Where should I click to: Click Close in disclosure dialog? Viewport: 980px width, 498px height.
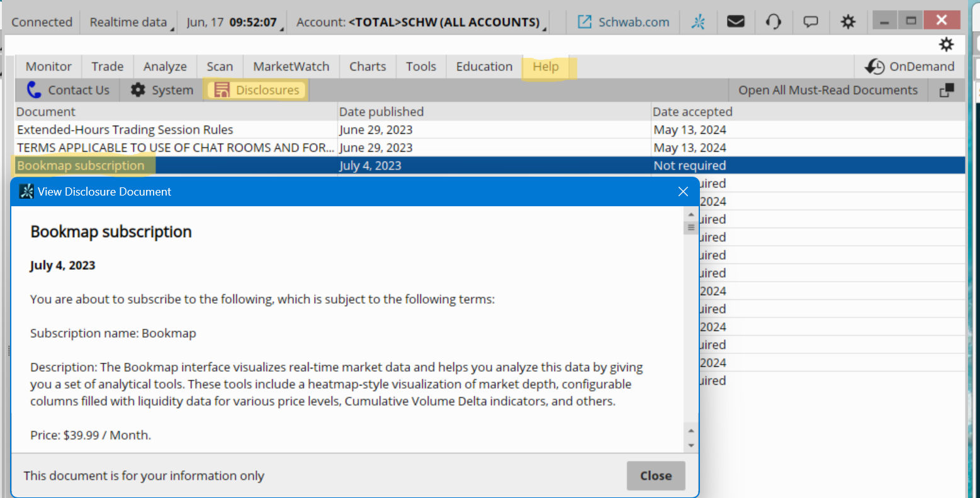pyautogui.click(x=656, y=476)
